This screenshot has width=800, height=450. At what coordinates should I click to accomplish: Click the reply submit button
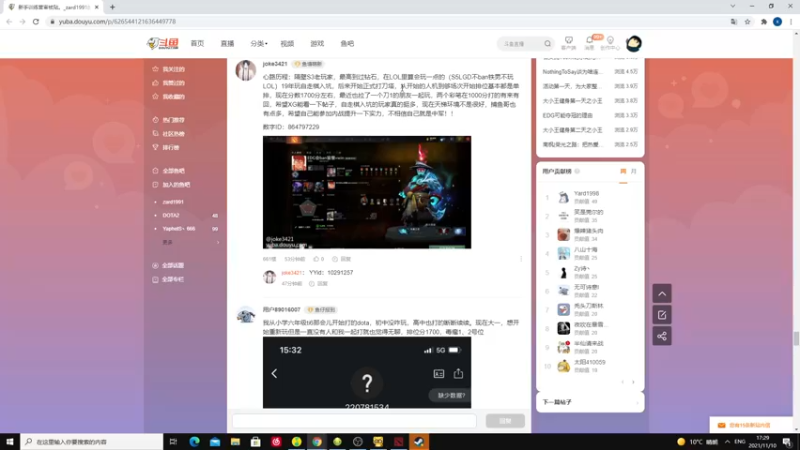click(x=505, y=421)
